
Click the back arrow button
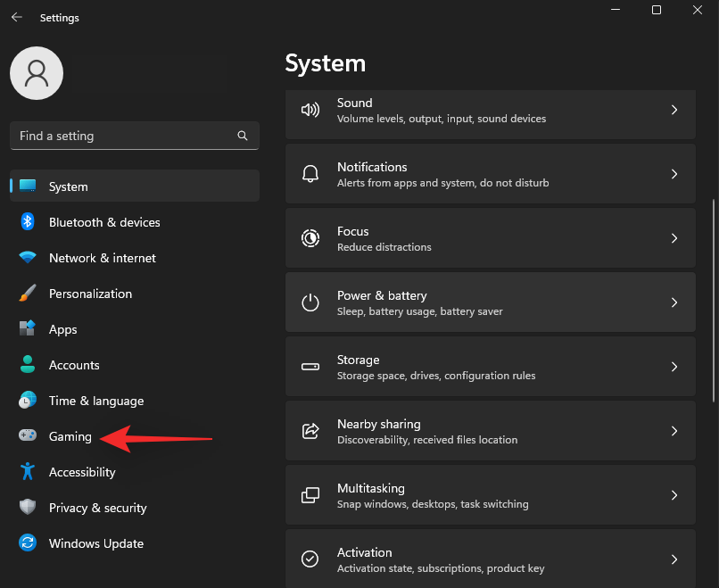point(17,17)
